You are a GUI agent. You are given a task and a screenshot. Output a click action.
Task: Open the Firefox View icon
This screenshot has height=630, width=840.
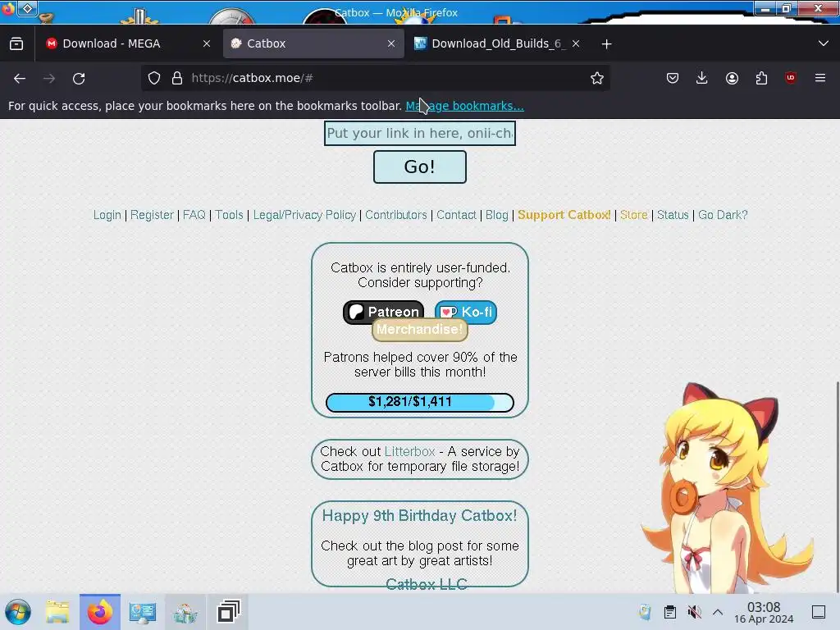16,43
